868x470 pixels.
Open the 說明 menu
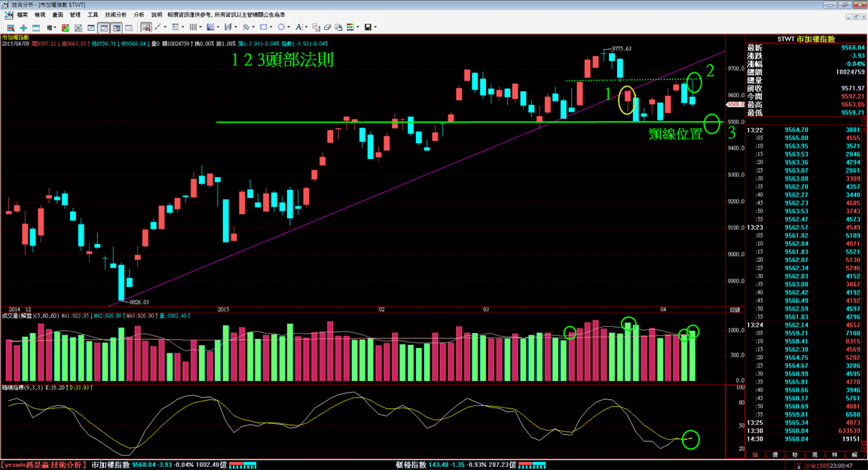pyautogui.click(x=157, y=15)
